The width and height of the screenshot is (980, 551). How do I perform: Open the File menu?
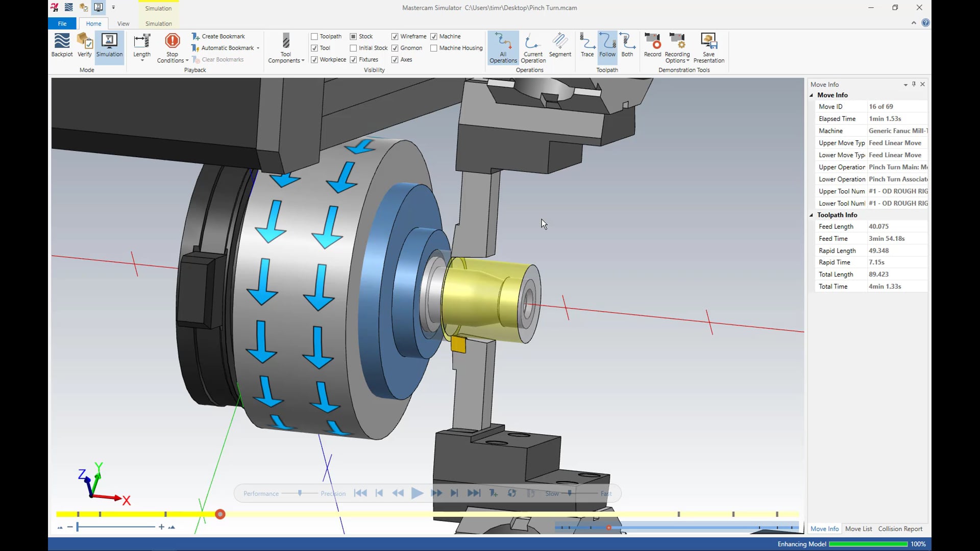pyautogui.click(x=62, y=23)
